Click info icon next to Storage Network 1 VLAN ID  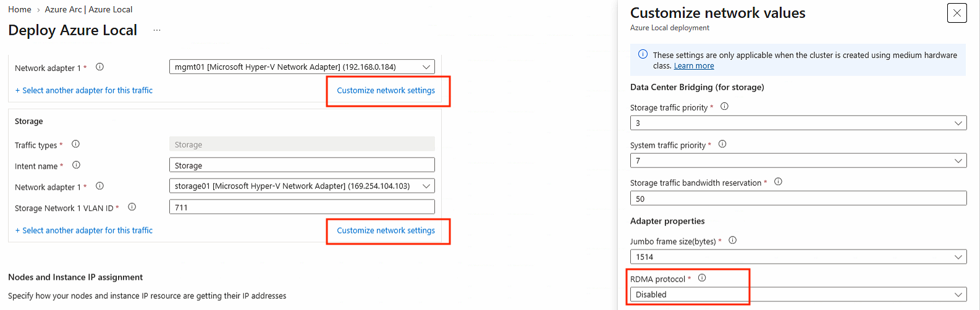click(132, 207)
